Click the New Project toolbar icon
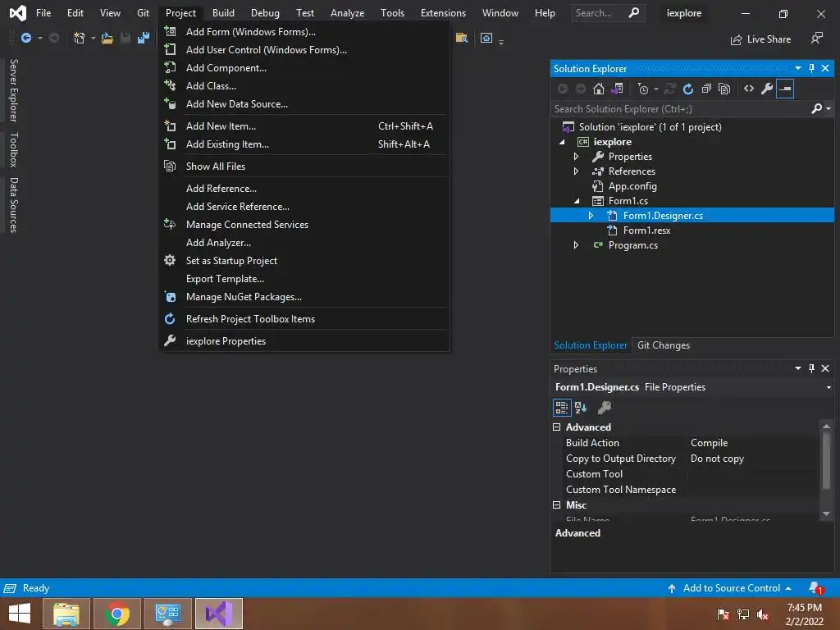 click(x=80, y=38)
